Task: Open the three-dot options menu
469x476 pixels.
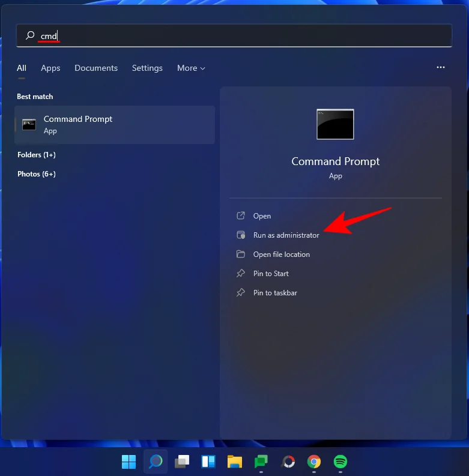Action: (440, 67)
